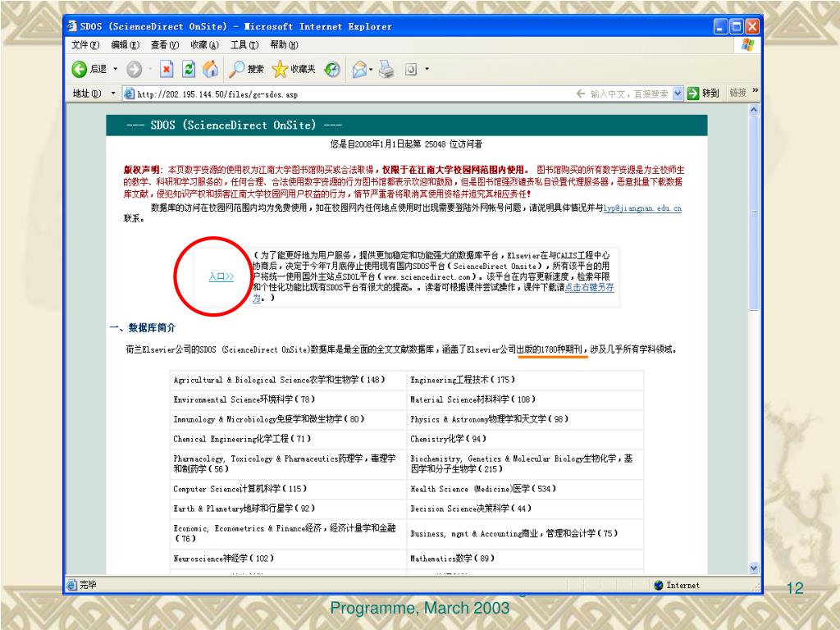Click Physics & Astronomy(98) cell
The height and width of the screenshot is (630, 840).
coord(525,419)
